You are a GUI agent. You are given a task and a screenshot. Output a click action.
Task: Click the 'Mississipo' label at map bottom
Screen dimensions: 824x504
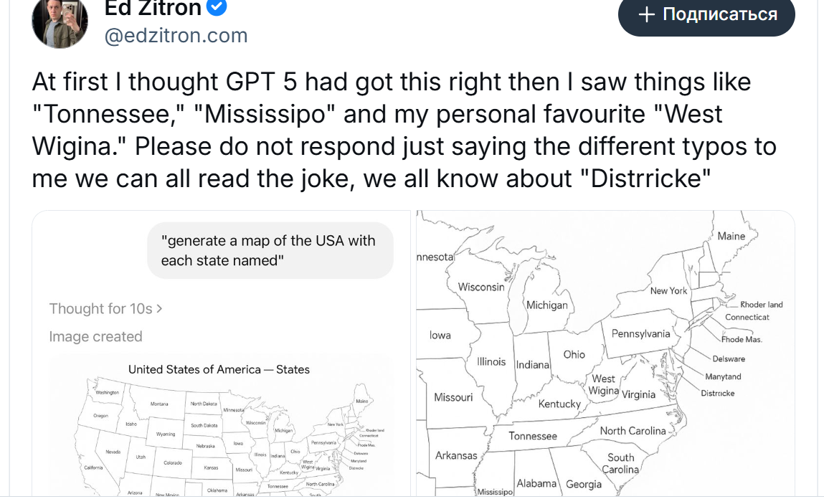[x=495, y=492]
